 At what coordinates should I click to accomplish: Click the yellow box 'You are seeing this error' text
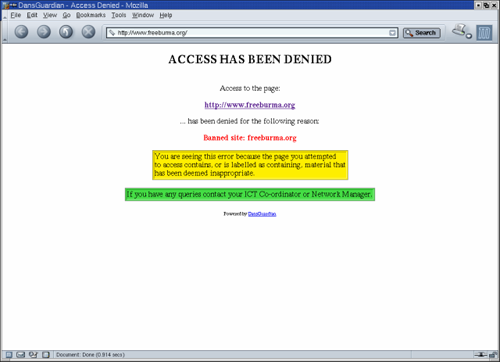pos(250,165)
